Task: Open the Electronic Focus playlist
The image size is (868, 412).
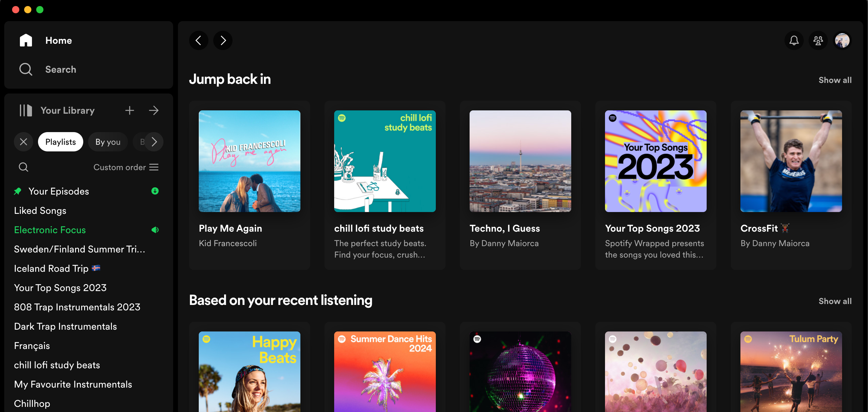Action: tap(50, 230)
